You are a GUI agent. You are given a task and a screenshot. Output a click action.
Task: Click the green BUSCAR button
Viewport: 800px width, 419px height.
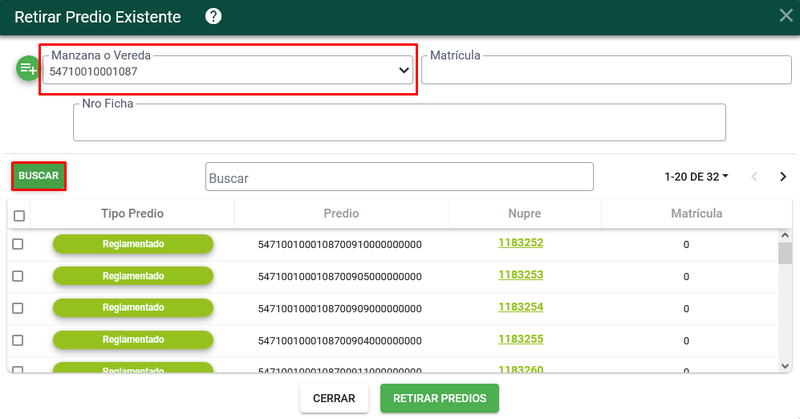pyautogui.click(x=39, y=176)
